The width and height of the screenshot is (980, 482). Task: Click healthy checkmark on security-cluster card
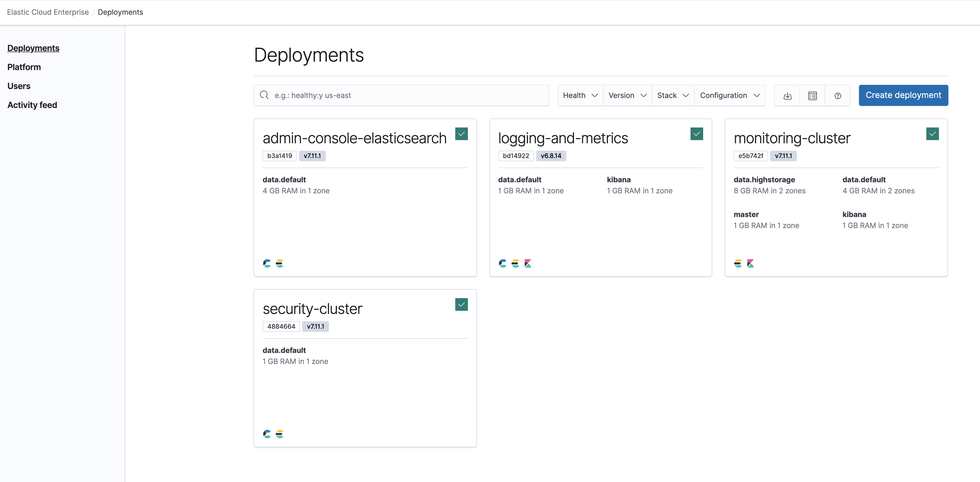point(461,304)
